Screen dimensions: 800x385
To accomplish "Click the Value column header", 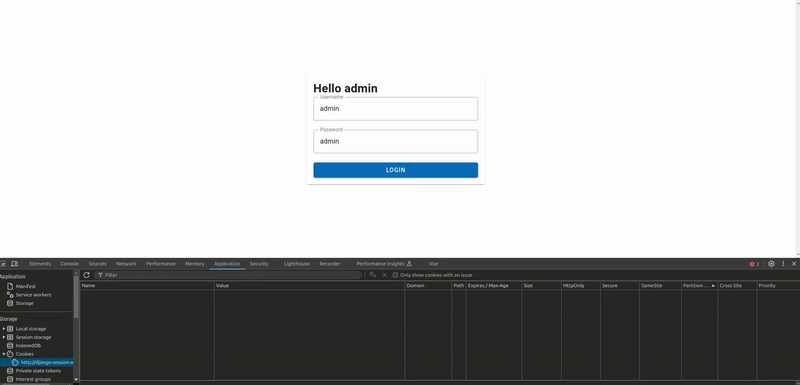I will [309, 286].
